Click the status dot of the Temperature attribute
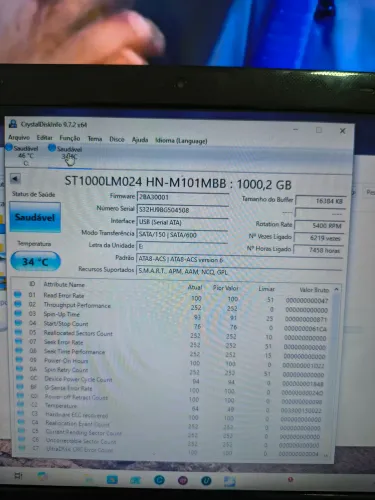This screenshot has width=375, height=500. [21, 404]
